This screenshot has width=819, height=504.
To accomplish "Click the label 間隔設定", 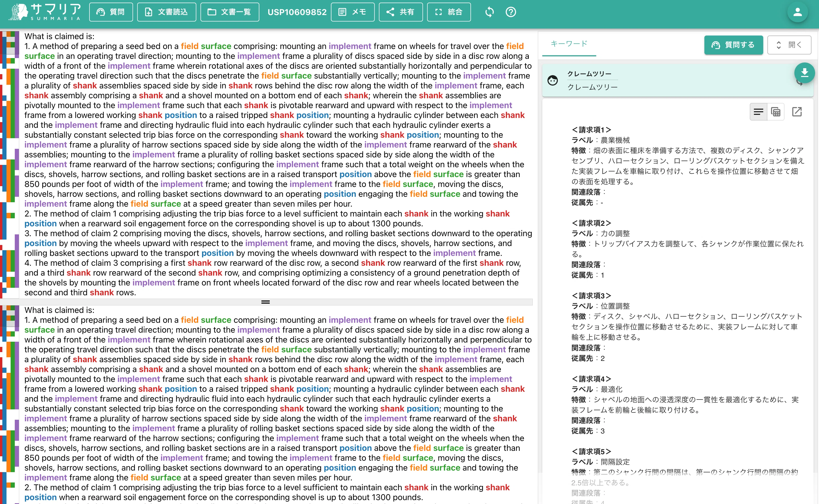I will click(615, 462).
